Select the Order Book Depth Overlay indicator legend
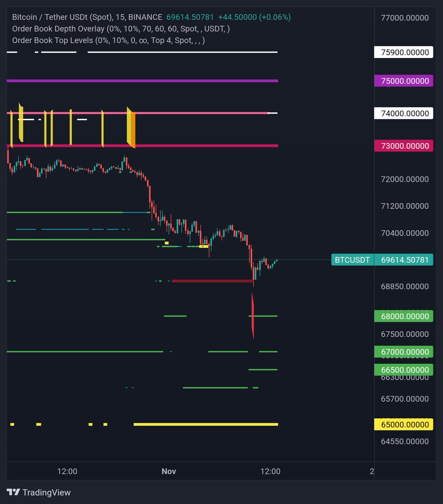The width and height of the screenshot is (443, 504). (121, 29)
